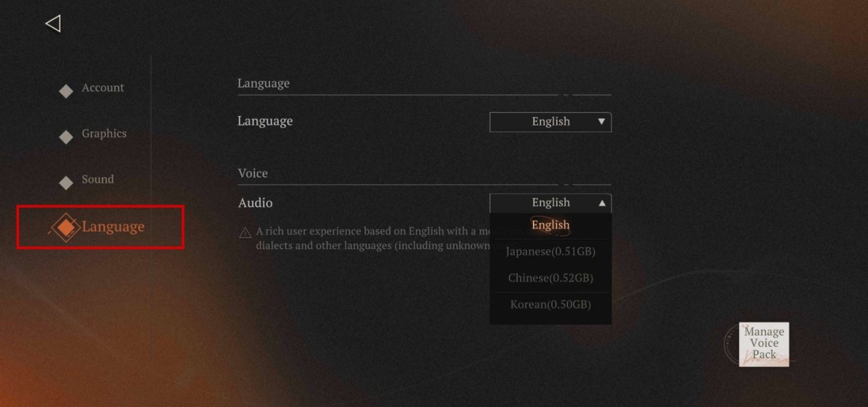This screenshot has height=407, width=868.
Task: Click the diamond icon beside Sound
Action: point(66,182)
